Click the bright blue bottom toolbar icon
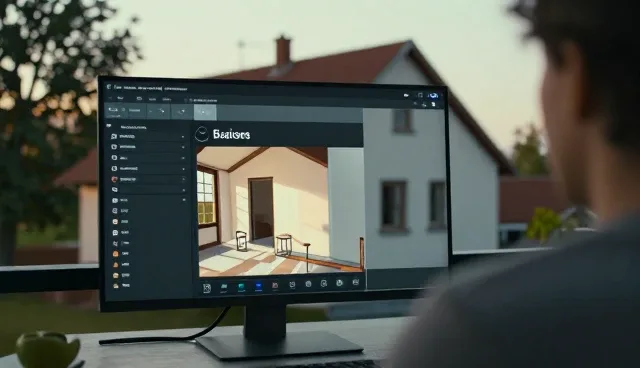This screenshot has height=368, width=640. pyautogui.click(x=258, y=287)
